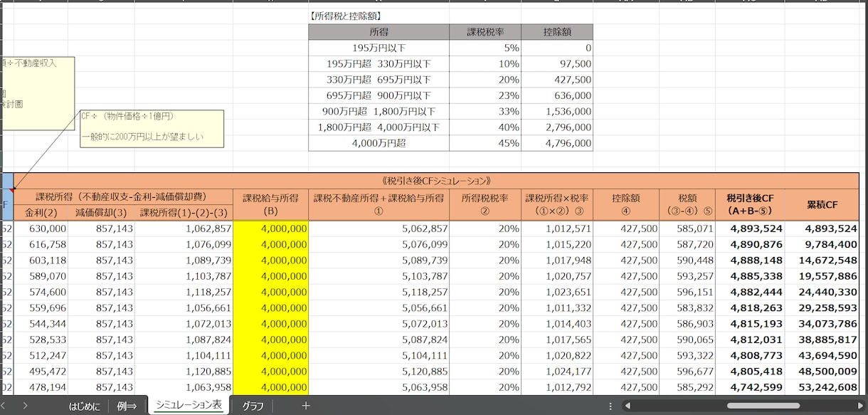Image resolution: width=868 pixels, height=415 pixels.
Task: Switch to the グラフ sheet tab
Action: (253, 406)
